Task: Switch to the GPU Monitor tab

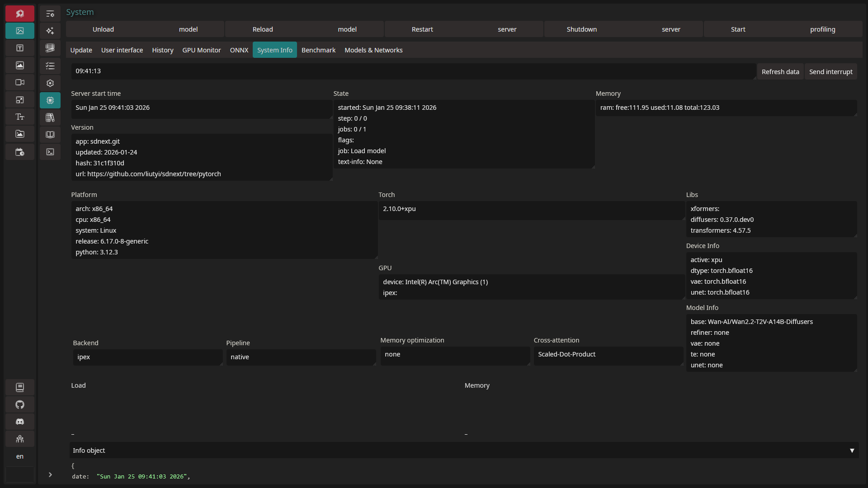Action: (x=201, y=50)
